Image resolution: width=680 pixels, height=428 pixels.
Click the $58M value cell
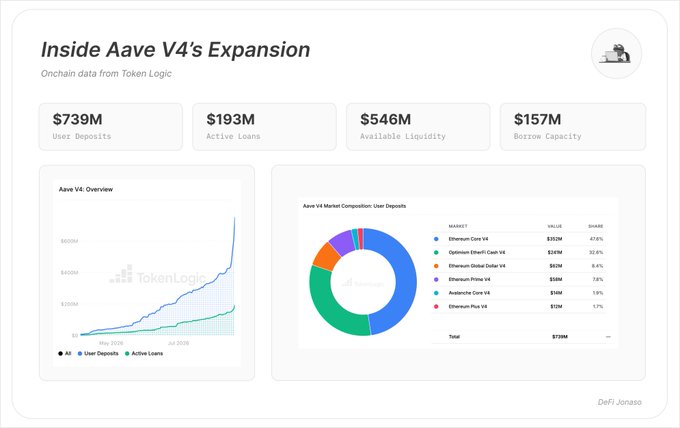(x=556, y=280)
